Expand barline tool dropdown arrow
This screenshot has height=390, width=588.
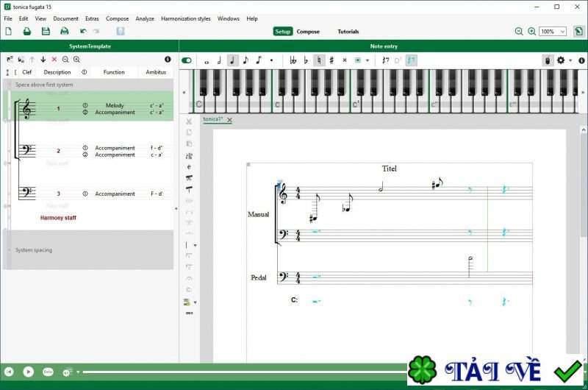(x=195, y=246)
